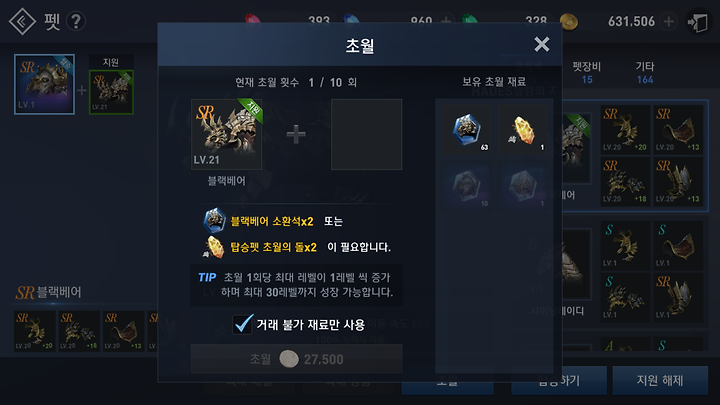Click the plus icon next to gold amount
720x405 pixels.
669,21
